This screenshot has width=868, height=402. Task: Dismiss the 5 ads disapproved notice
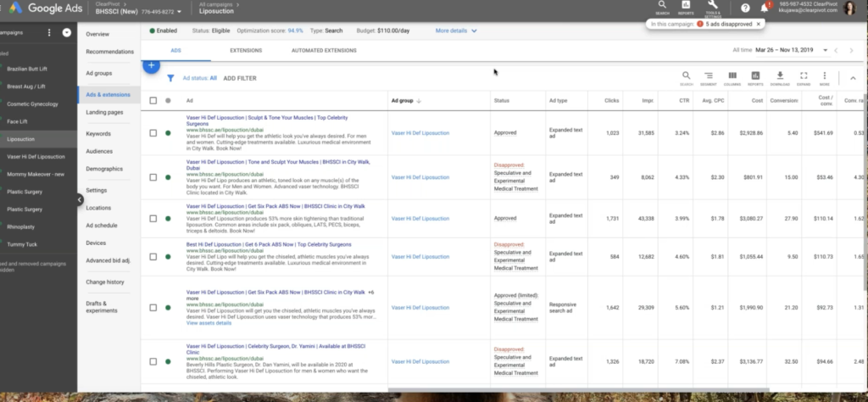click(759, 24)
